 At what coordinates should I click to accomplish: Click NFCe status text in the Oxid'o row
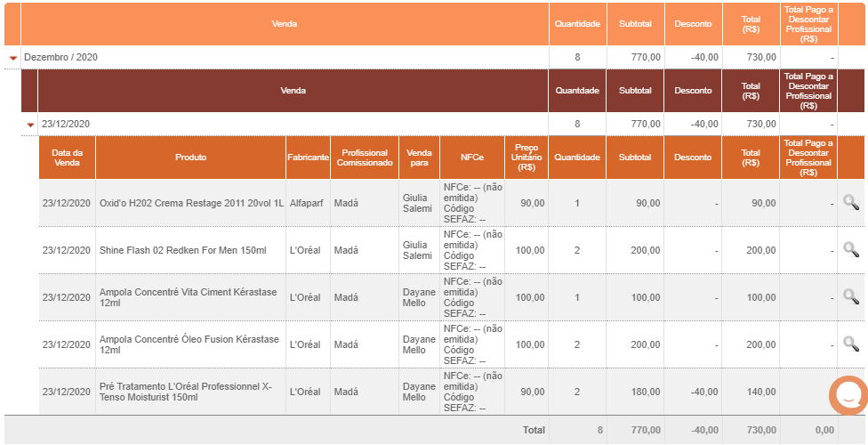tap(472, 203)
